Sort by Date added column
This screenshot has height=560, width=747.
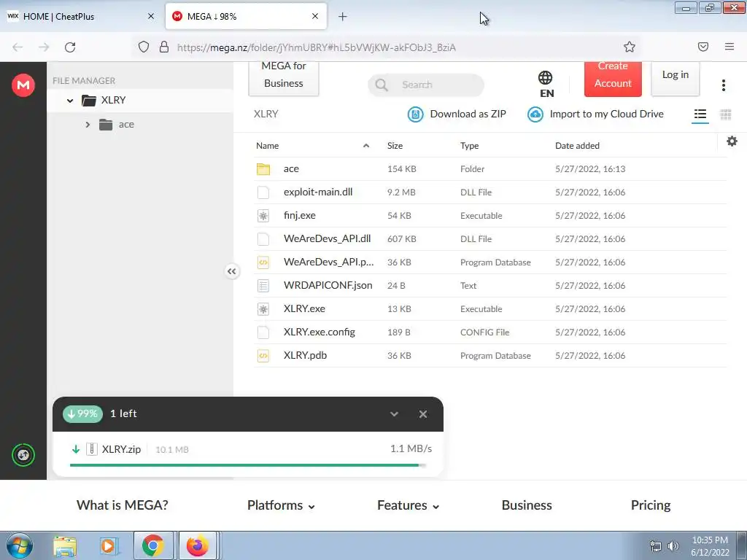click(x=577, y=146)
